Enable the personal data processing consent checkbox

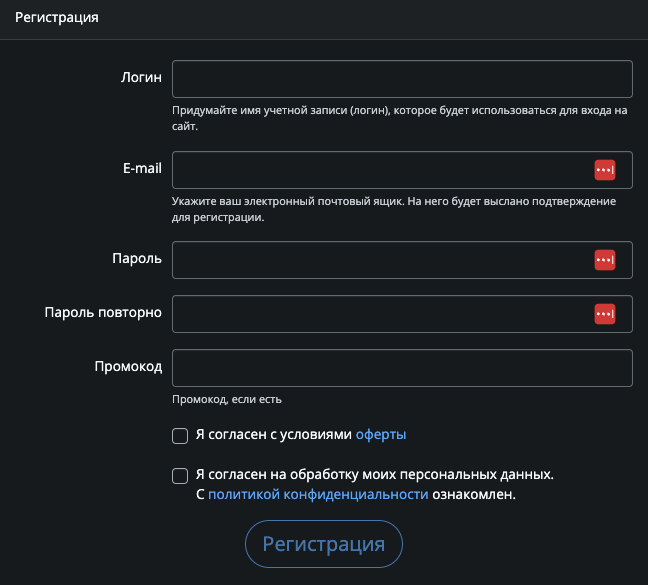coord(180,475)
